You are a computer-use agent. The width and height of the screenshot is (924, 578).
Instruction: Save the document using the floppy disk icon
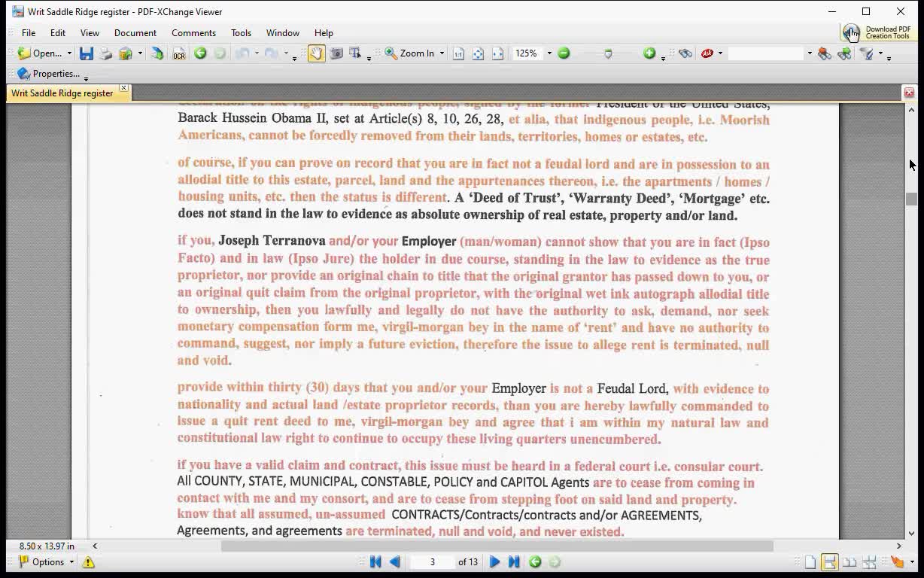pos(87,53)
